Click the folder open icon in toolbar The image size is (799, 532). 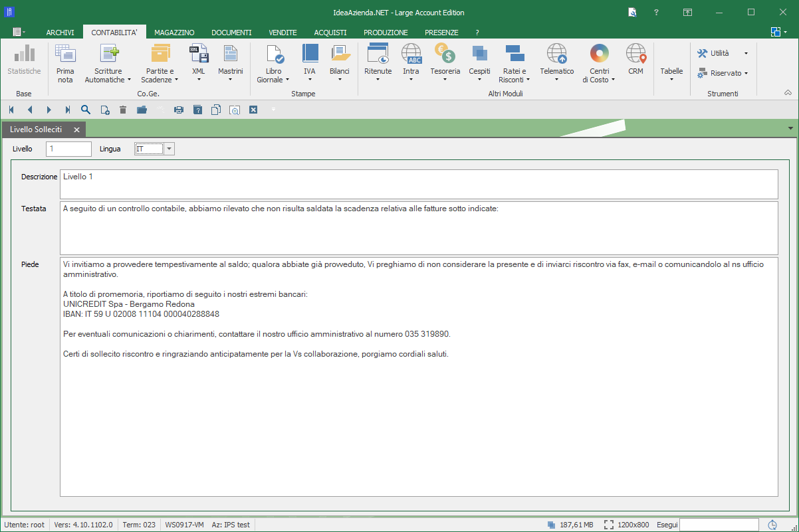(142, 110)
